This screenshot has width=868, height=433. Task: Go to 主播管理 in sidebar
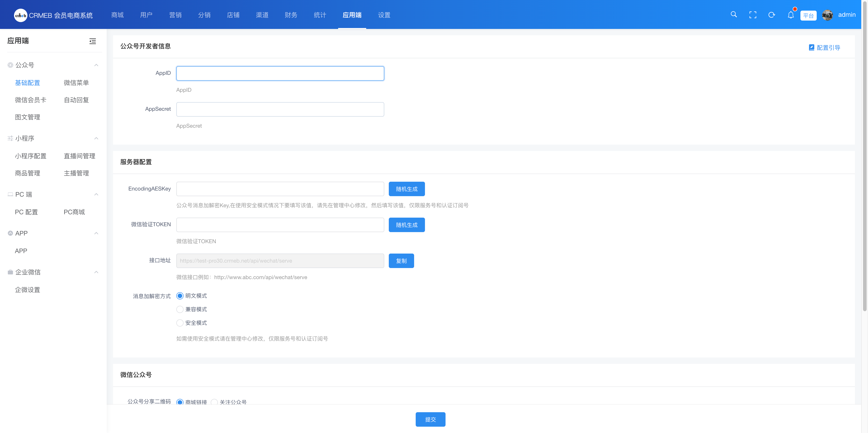(76, 173)
